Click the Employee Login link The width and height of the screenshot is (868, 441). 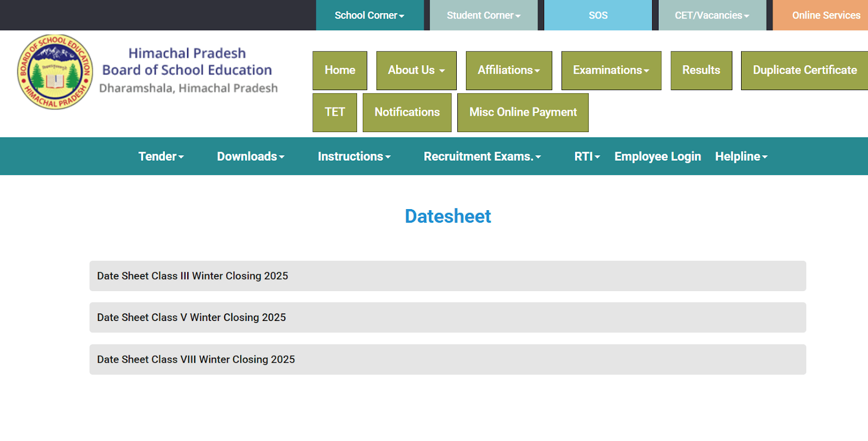point(658,156)
